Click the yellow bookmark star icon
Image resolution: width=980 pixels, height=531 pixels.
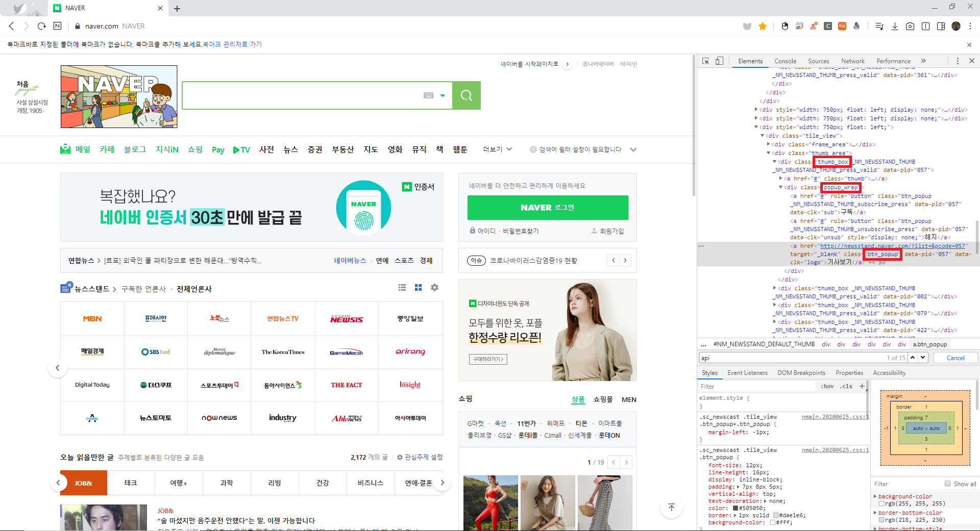click(763, 26)
